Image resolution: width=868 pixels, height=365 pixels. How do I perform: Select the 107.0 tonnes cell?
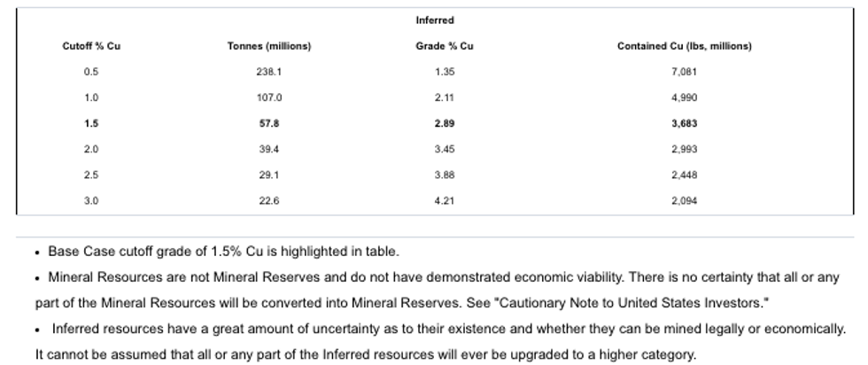(x=269, y=97)
